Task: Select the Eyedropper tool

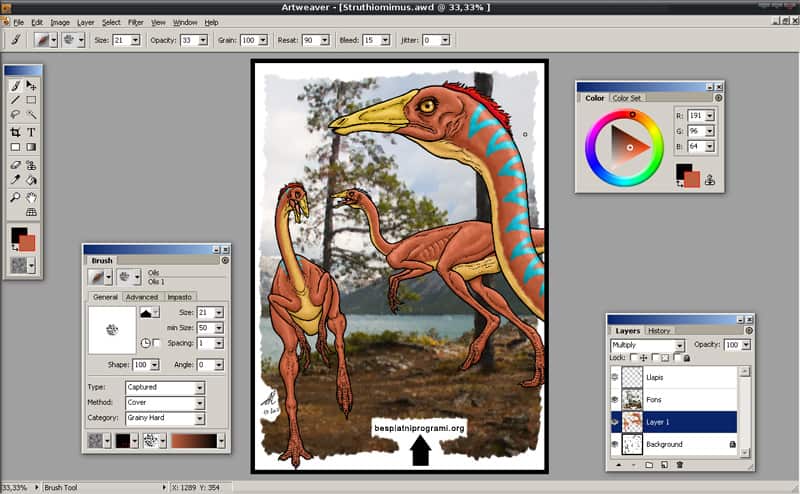Action: point(15,180)
